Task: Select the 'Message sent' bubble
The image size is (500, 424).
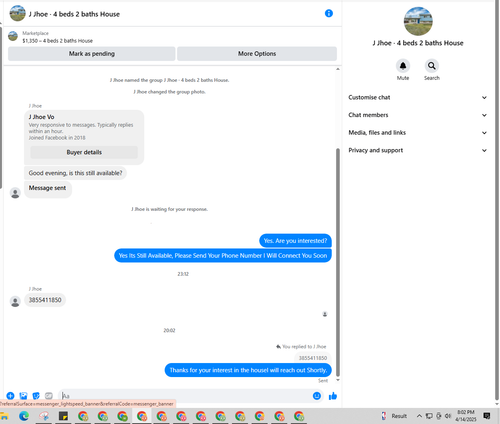Action: click(x=48, y=189)
